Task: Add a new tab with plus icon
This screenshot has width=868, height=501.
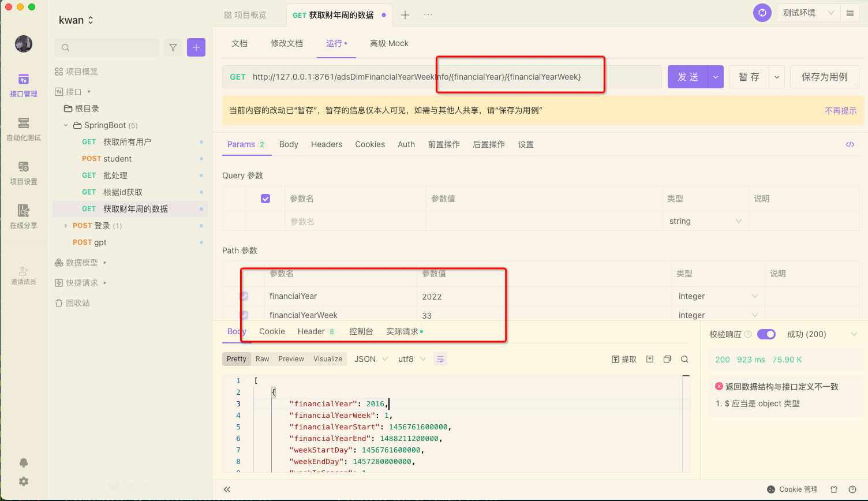Action: coord(405,15)
